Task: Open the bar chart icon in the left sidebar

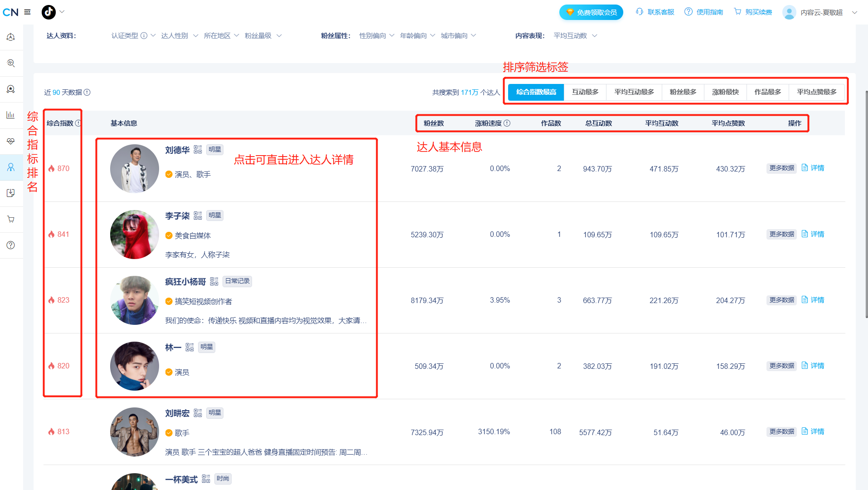Action: point(11,115)
